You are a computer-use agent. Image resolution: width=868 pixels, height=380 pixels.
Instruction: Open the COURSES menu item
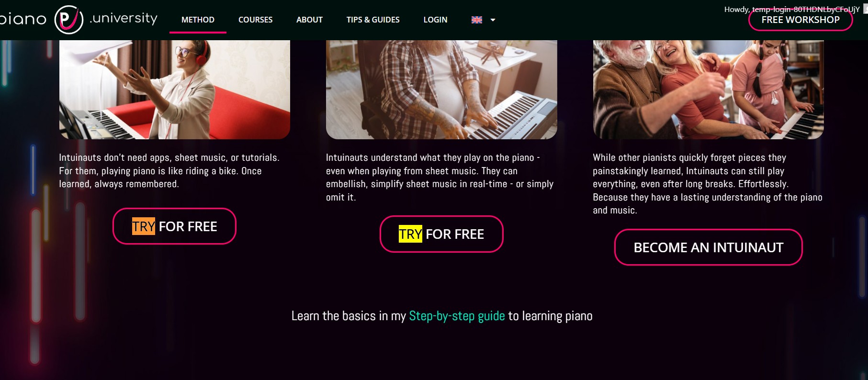tap(256, 20)
